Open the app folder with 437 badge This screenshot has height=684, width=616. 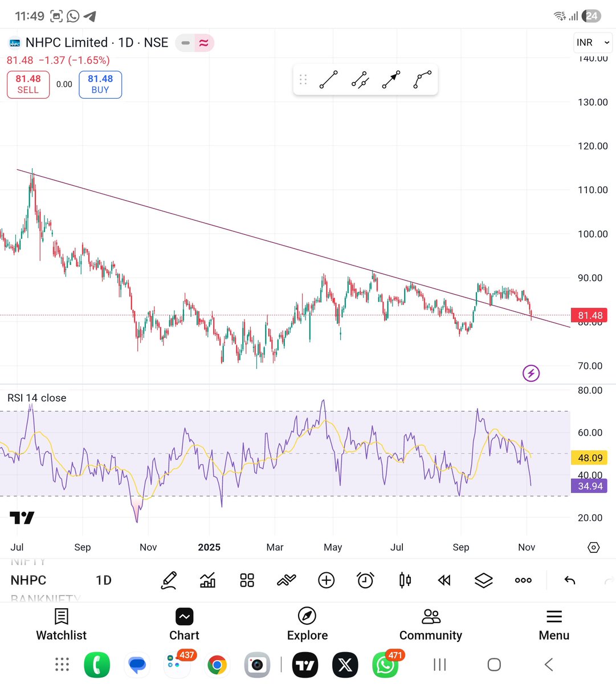[x=177, y=665]
